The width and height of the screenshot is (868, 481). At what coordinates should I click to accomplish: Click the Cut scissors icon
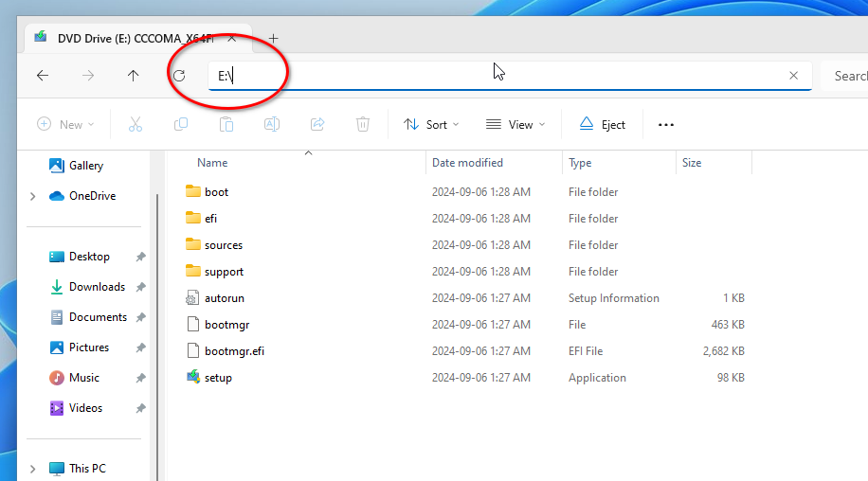(136, 124)
